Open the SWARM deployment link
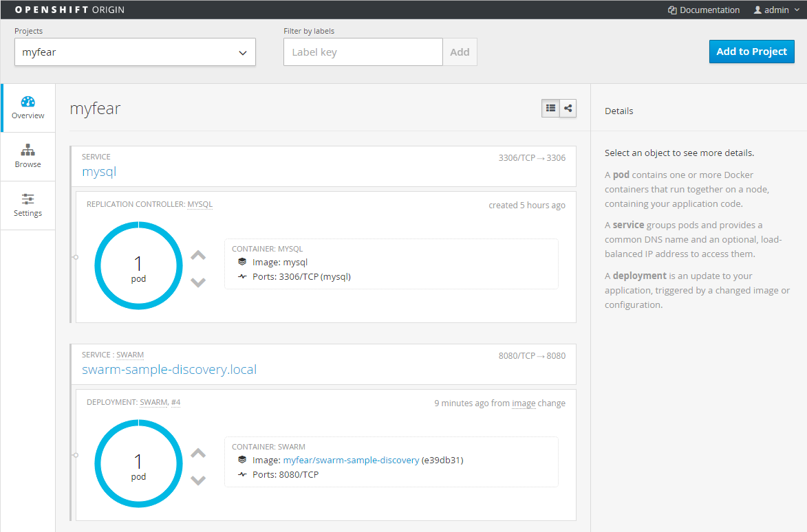Screen dimensions: 807x532 [x=155, y=402]
